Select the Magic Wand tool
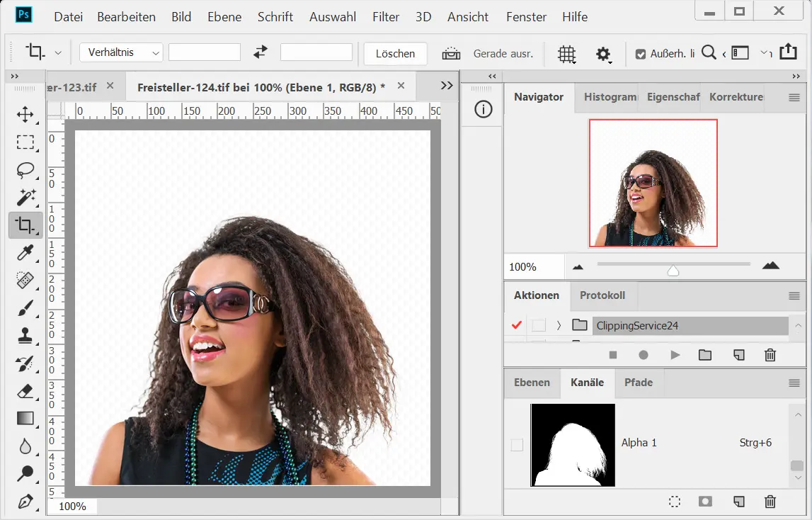This screenshot has height=520, width=812. point(25,198)
